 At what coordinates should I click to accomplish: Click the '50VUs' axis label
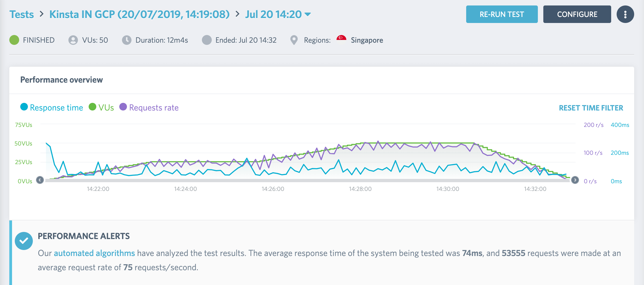[23, 143]
